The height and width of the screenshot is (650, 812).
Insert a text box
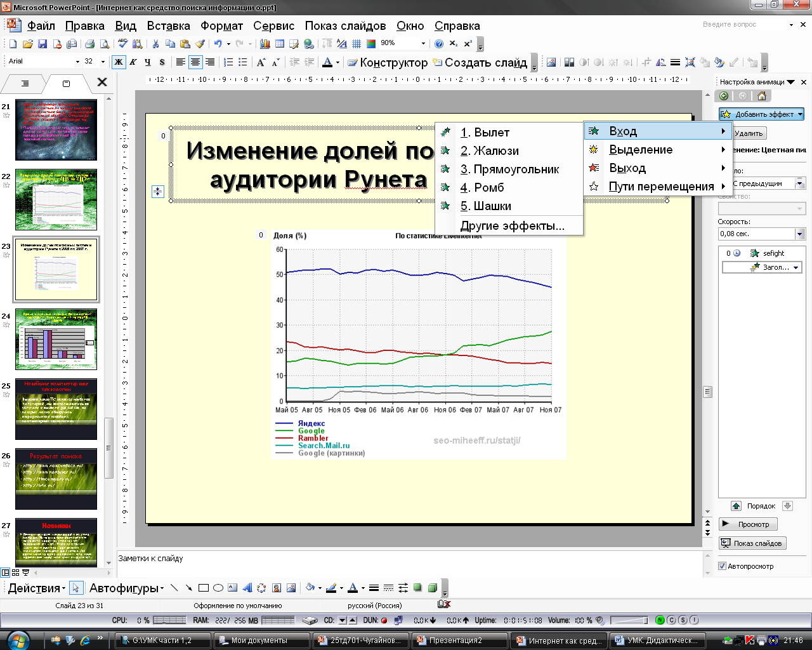click(233, 588)
